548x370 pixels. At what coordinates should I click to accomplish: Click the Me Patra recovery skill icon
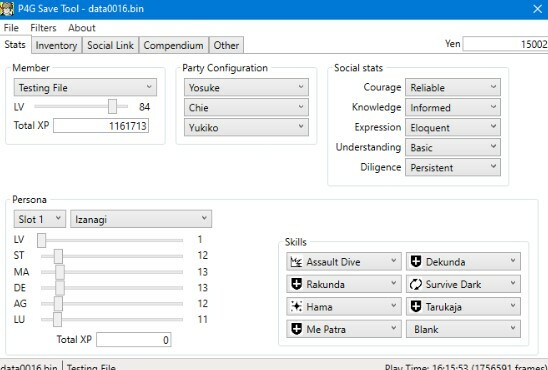296,329
